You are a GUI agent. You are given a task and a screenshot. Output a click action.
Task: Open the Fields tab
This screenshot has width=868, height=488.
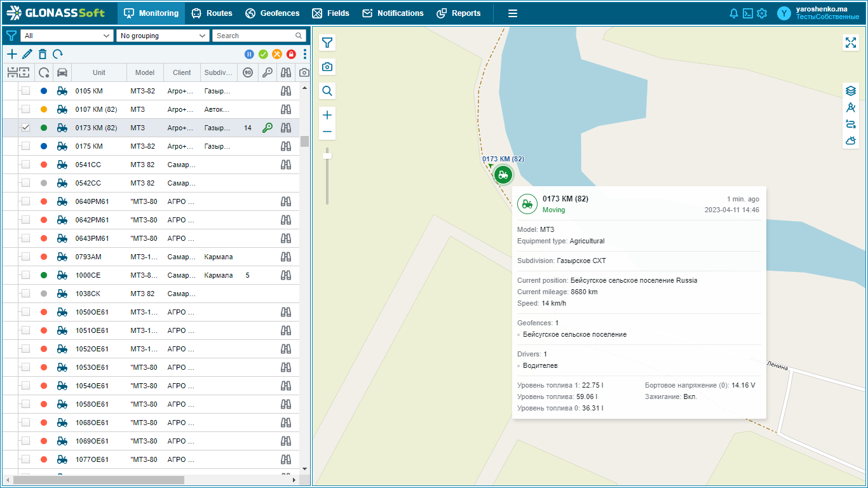click(330, 13)
